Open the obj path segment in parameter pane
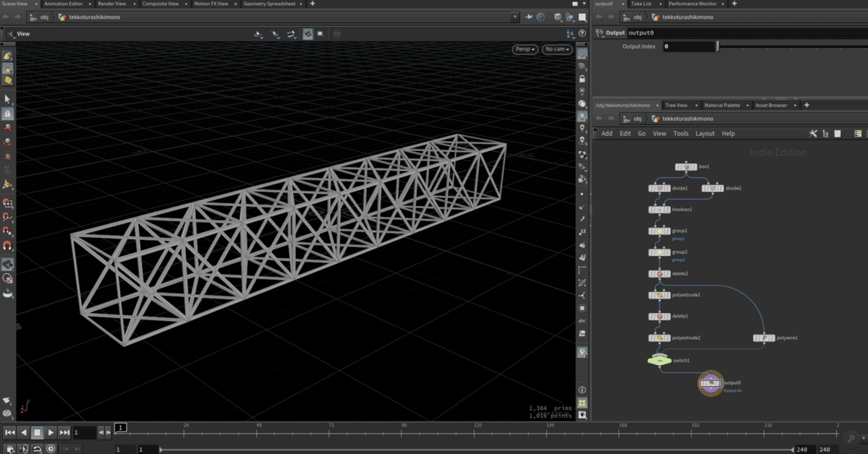The image size is (868, 454). (x=637, y=17)
